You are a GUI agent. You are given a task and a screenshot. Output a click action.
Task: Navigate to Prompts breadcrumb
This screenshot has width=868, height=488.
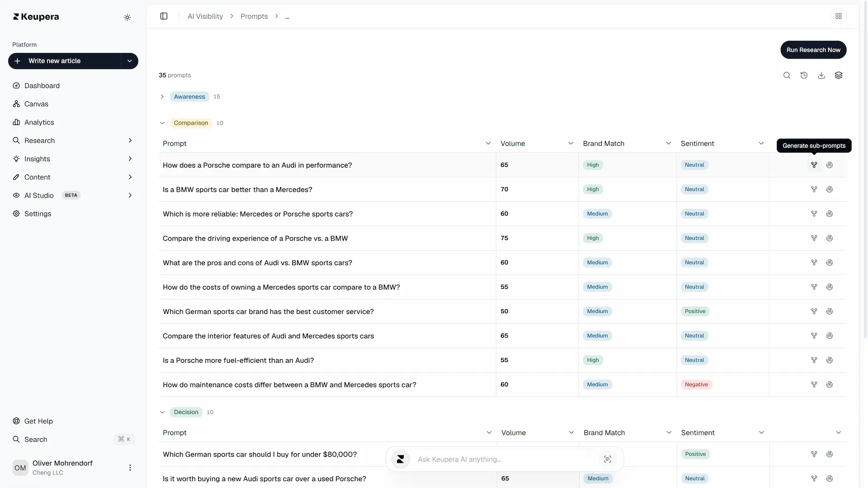(x=254, y=16)
